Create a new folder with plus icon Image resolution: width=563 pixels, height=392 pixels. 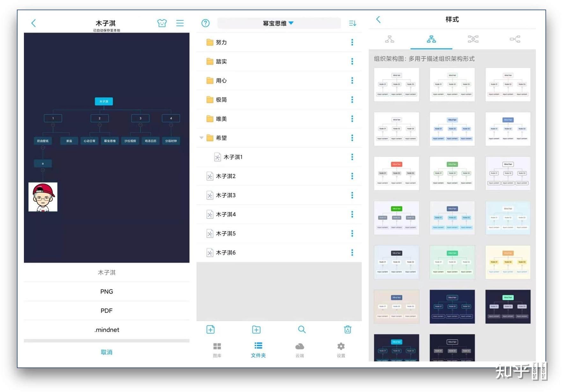256,330
